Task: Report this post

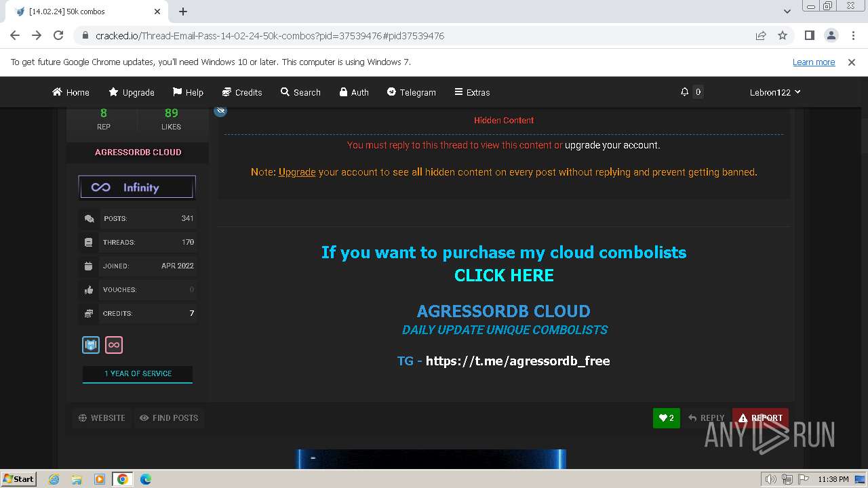Action: [x=760, y=418]
